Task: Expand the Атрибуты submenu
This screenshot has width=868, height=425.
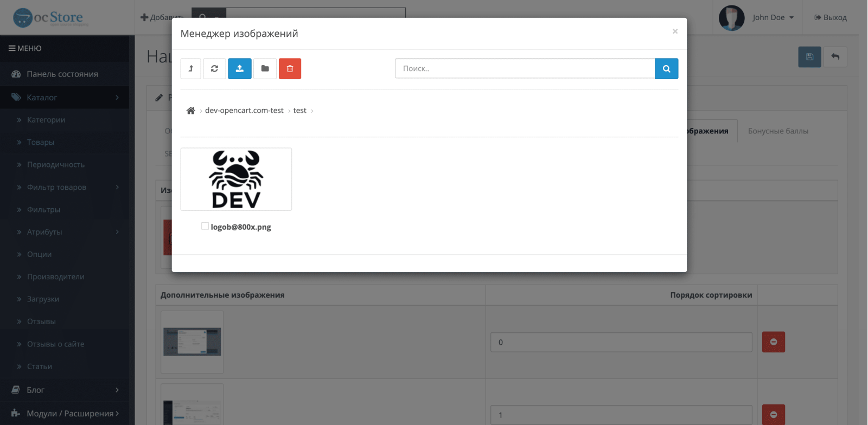Action: 65,232
